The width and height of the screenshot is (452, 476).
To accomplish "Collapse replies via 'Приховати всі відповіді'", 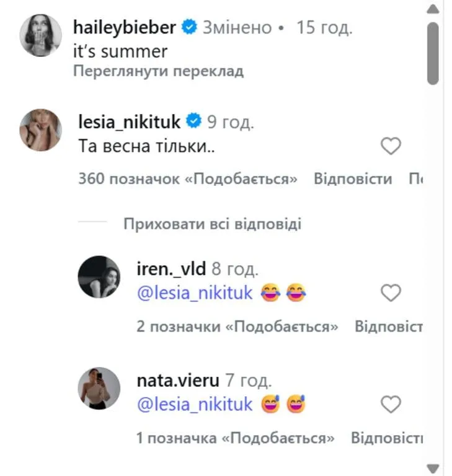I will (212, 223).
